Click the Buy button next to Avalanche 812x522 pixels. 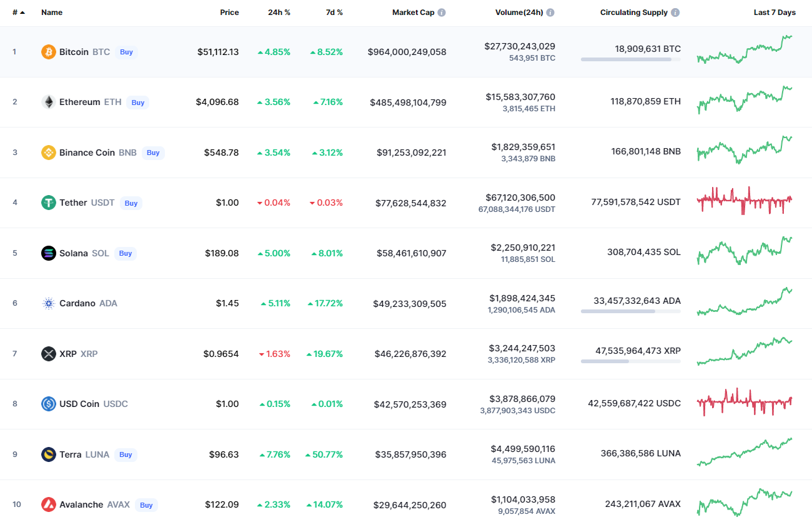point(146,505)
